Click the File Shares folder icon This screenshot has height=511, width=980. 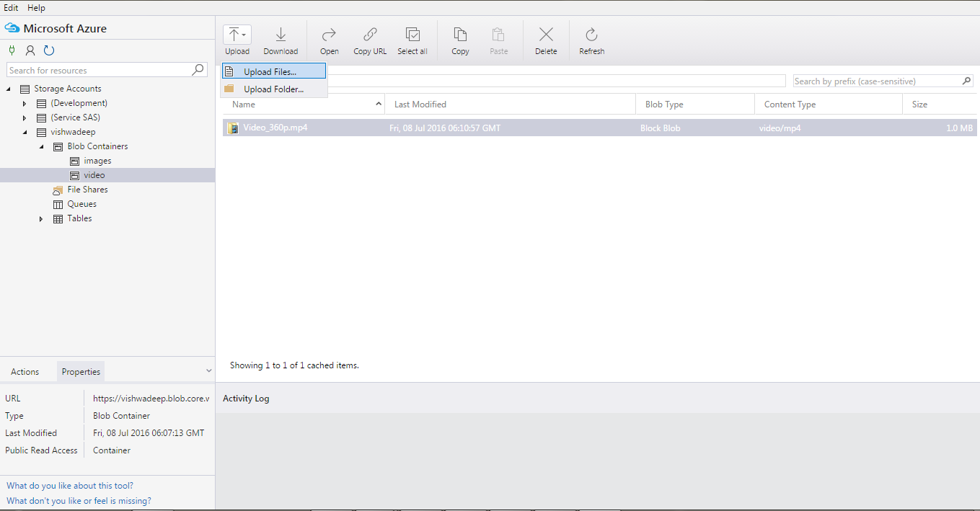coord(58,190)
